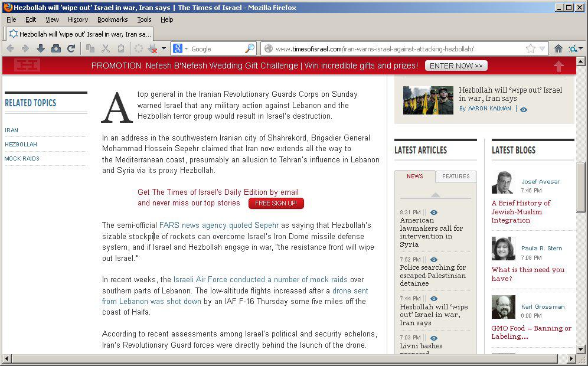Screen dimensions: 588x366
Task: Bookmark this page with the star icon
Action: tap(530, 48)
